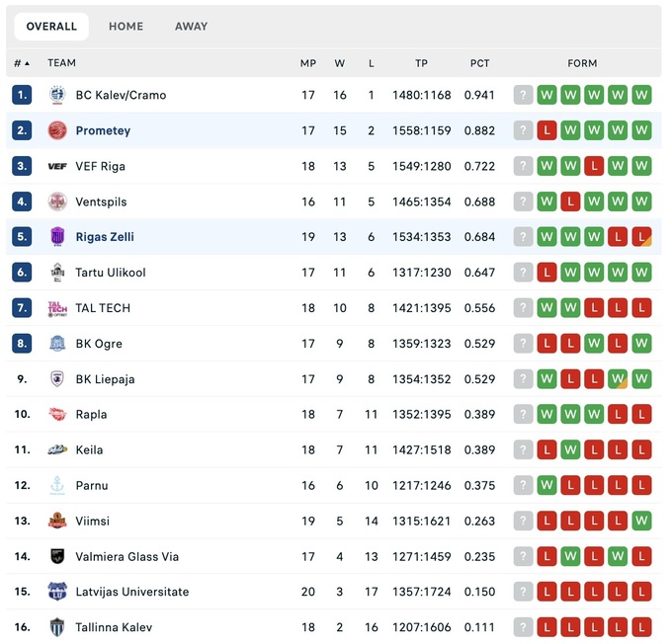
Task: Click the Tallinna Kalev team logo
Action: click(x=57, y=627)
